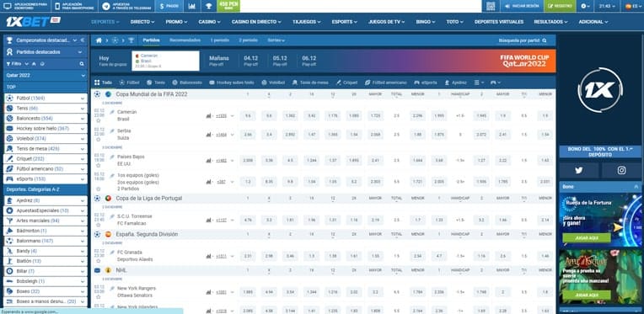Collapse the left sidebar with double arrow
This screenshot has height=314, width=644.
(83, 40)
